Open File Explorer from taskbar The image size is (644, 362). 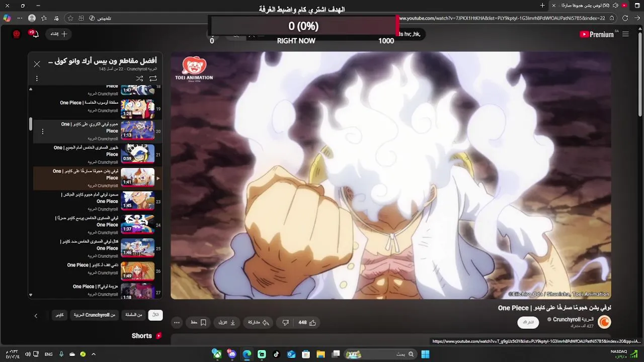pyautogui.click(x=320, y=354)
